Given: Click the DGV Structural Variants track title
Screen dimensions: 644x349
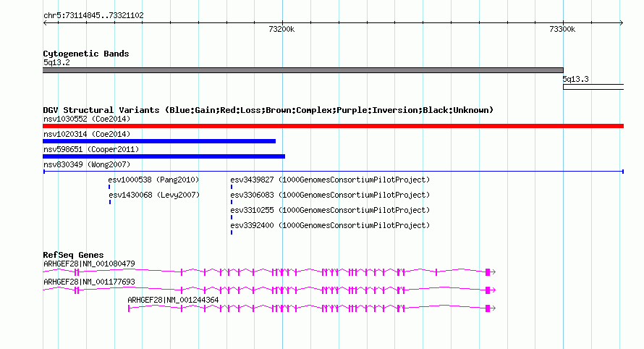Looking at the screenshot, I should click(268, 110).
